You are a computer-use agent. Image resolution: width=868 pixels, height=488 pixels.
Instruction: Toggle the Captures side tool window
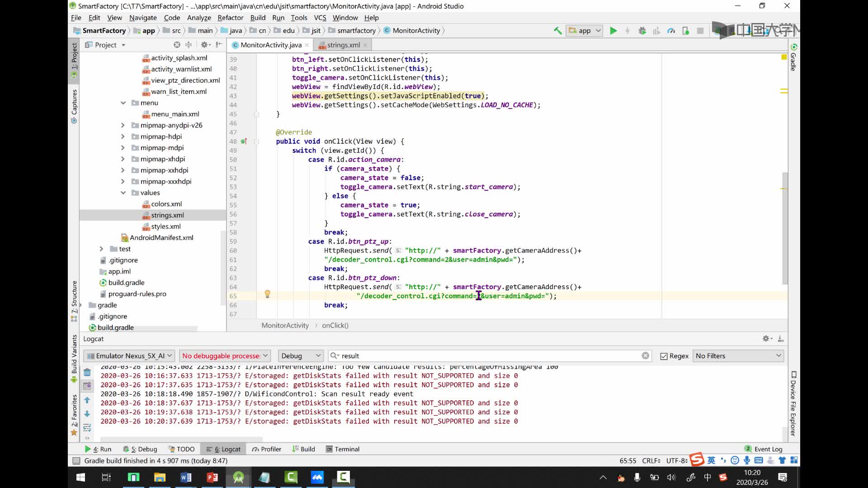click(x=74, y=106)
